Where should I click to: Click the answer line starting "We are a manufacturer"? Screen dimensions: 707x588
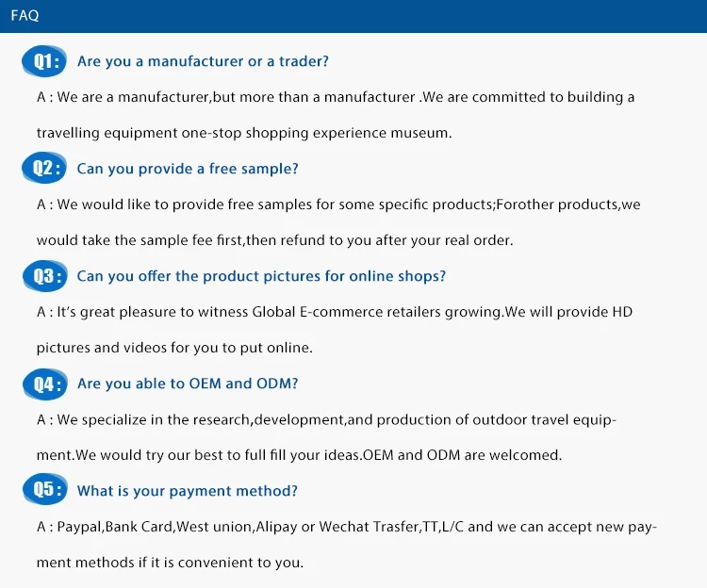336,97
